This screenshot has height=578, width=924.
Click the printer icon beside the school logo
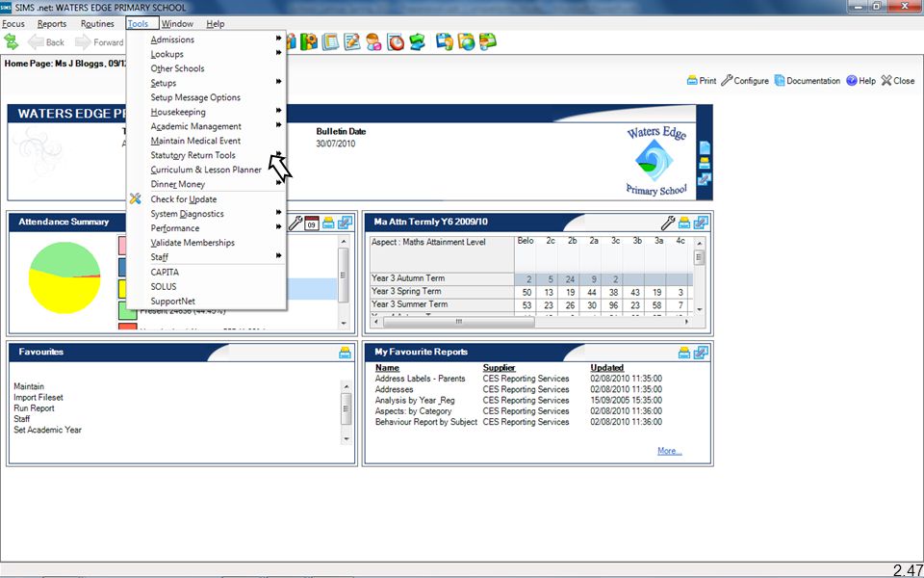click(705, 164)
